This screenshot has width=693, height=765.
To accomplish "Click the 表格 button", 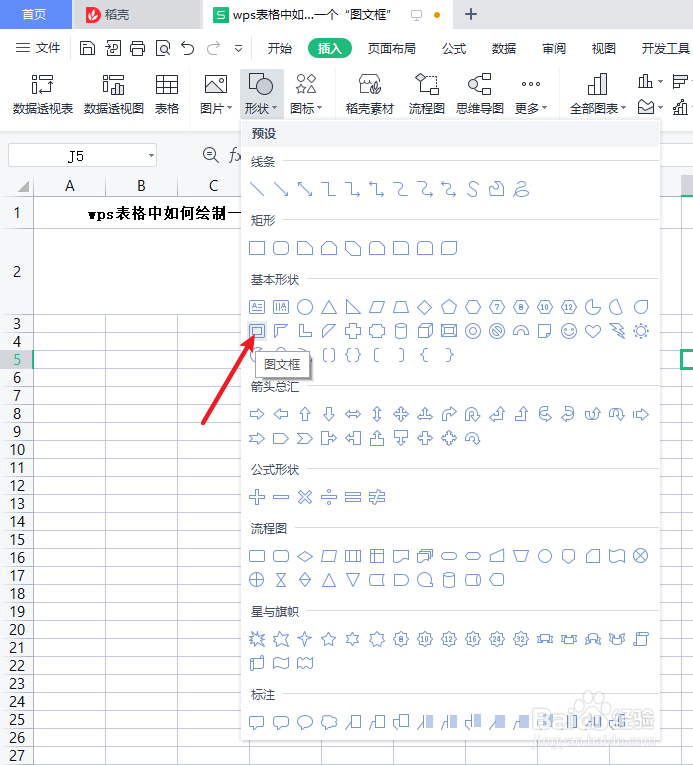I will [166, 94].
